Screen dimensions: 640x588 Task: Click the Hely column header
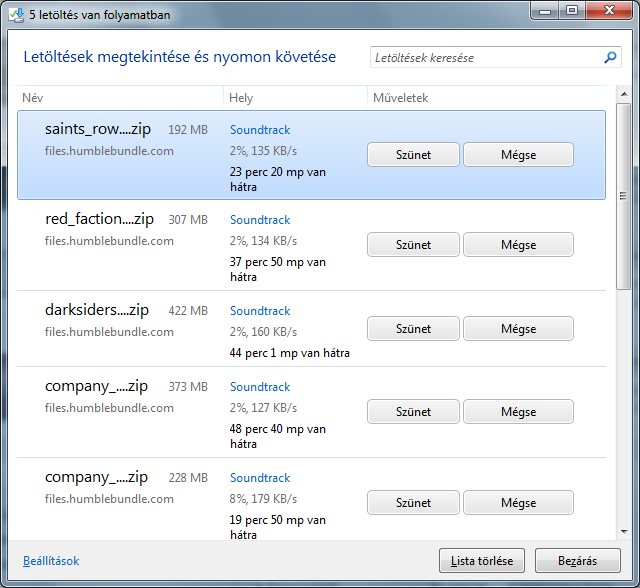coord(241,98)
